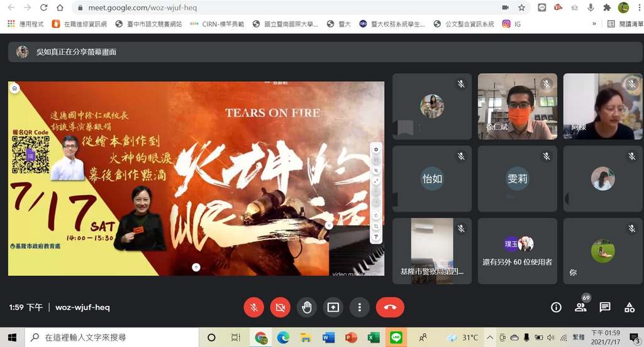The image size is (644, 347).
Task: Click the microphone extension icon in toolbar
Action: pyautogui.click(x=591, y=8)
